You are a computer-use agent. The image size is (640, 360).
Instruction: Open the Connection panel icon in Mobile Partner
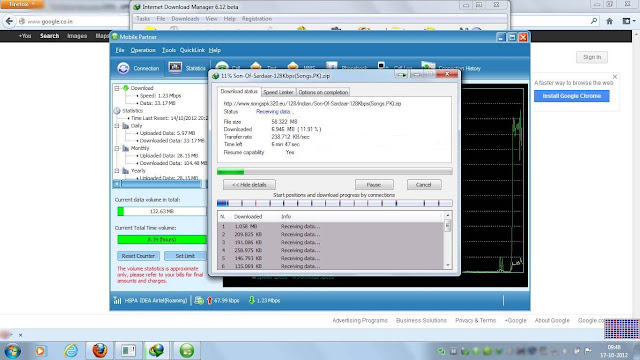(x=123, y=68)
